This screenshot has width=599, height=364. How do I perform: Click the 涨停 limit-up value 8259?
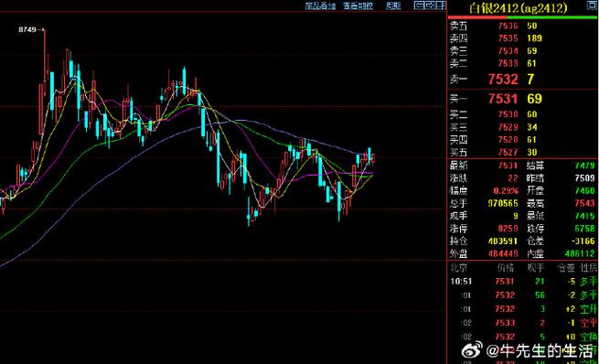click(508, 229)
